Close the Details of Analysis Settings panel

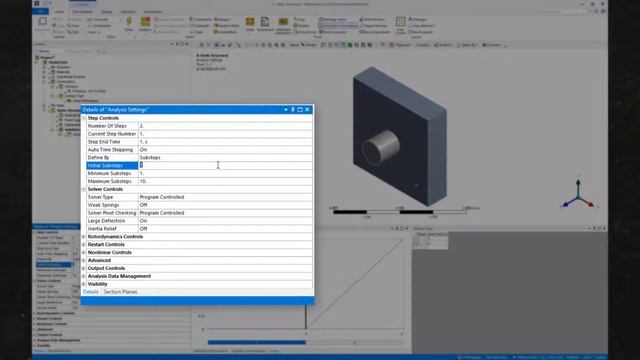click(307, 109)
